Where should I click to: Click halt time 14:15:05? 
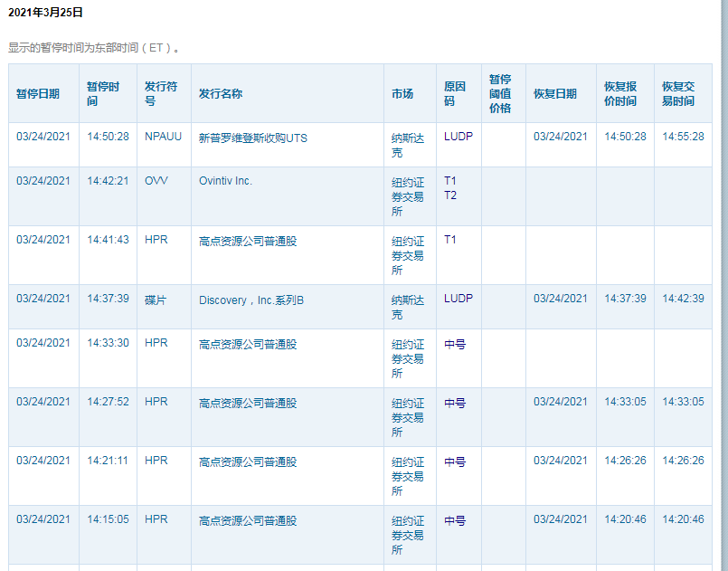point(108,519)
